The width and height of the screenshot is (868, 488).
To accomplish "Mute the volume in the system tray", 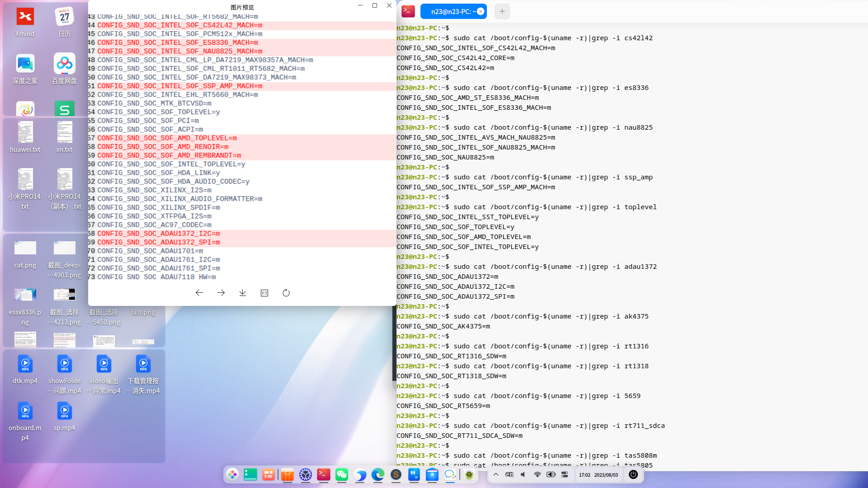I will [x=523, y=475].
